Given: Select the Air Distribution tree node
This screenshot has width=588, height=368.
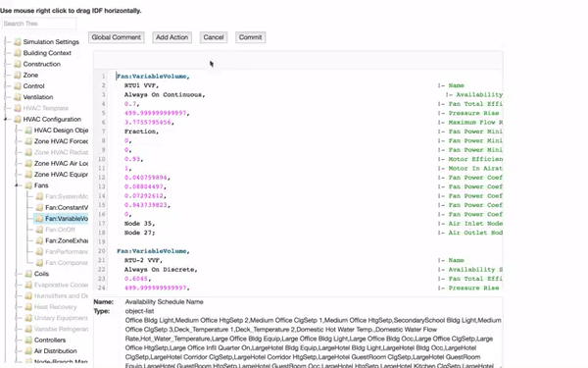Looking at the screenshot, I should (x=56, y=351).
